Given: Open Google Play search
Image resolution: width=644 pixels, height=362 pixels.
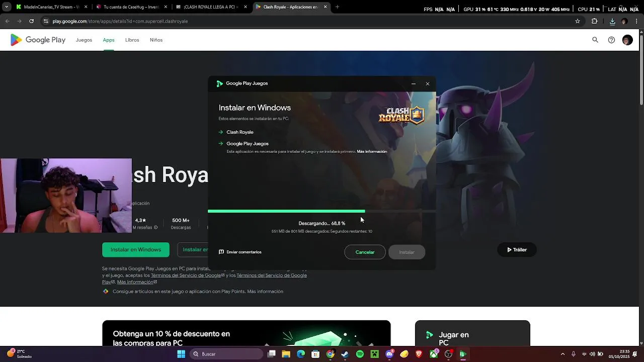Looking at the screenshot, I should pos(595,40).
